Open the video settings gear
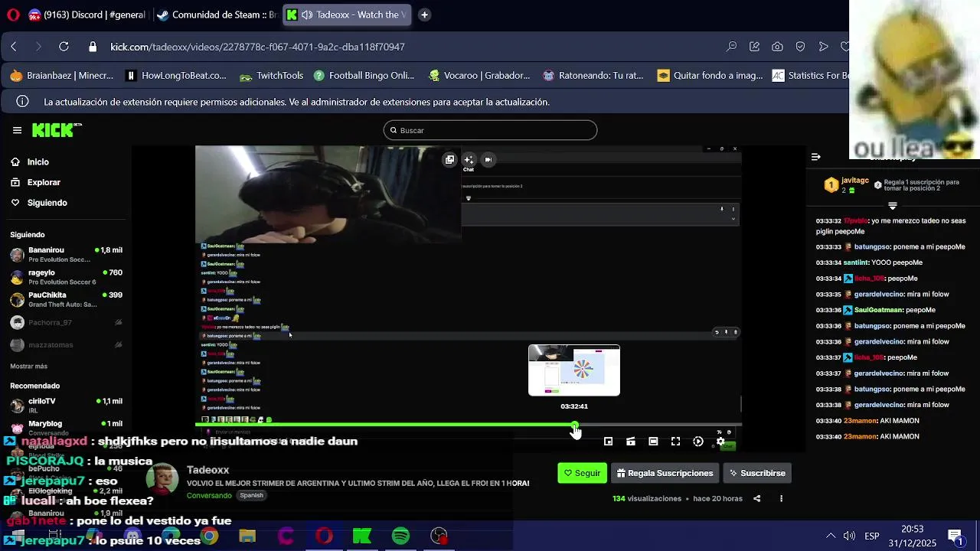Image resolution: width=980 pixels, height=551 pixels. (720, 442)
